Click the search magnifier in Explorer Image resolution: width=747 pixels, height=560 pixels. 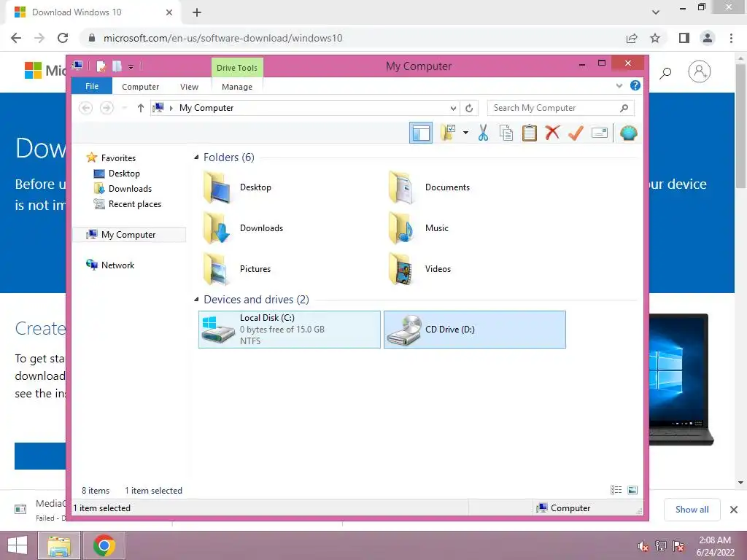624,108
